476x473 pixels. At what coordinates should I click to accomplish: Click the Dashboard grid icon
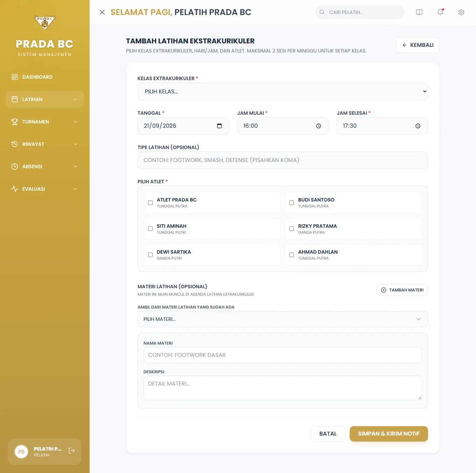[x=15, y=77]
